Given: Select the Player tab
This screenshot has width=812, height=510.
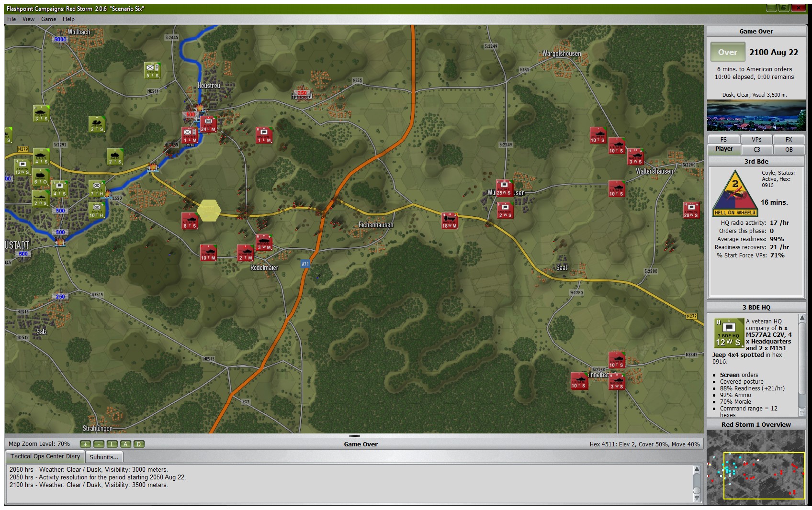Looking at the screenshot, I should 724,149.
